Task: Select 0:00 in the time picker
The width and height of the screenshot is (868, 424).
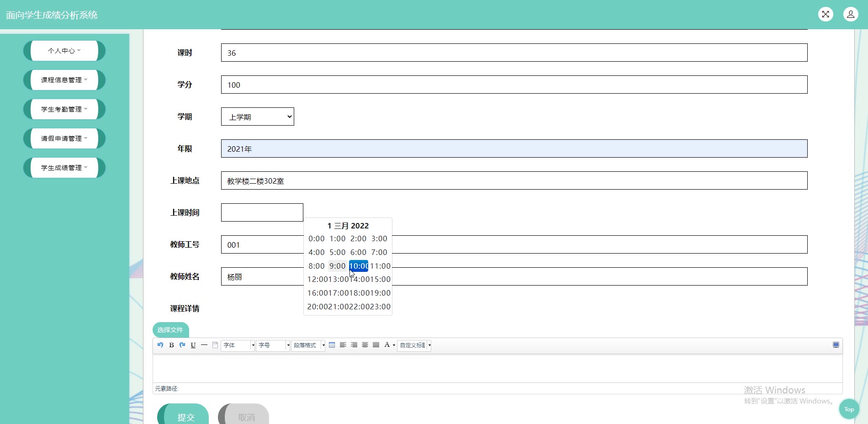Action: point(316,238)
